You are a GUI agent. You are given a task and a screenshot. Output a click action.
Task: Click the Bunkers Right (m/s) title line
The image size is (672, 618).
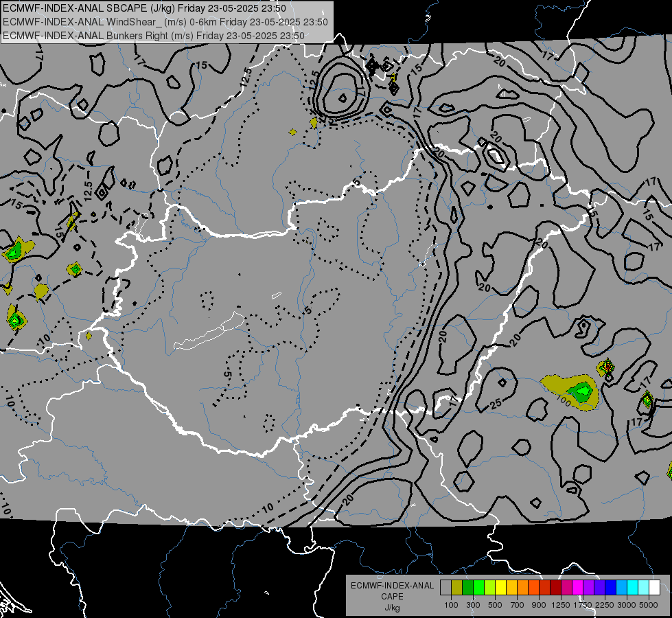154,36
